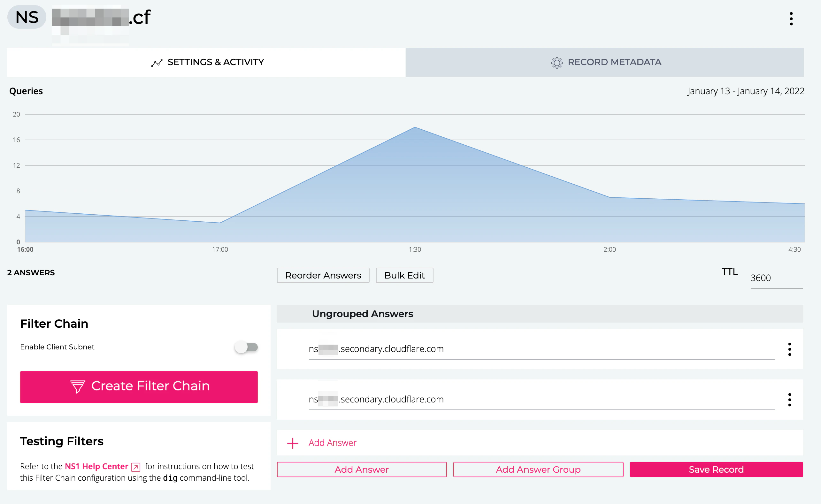Viewport: 821px width, 504px height.
Task: Open the NS1 Help Center link
Action: (96, 466)
